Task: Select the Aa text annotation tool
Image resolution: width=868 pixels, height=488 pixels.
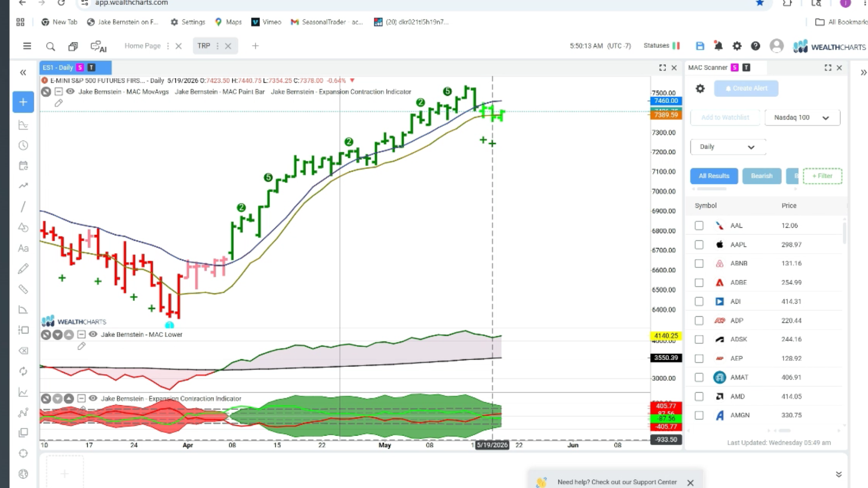Action: click(23, 248)
